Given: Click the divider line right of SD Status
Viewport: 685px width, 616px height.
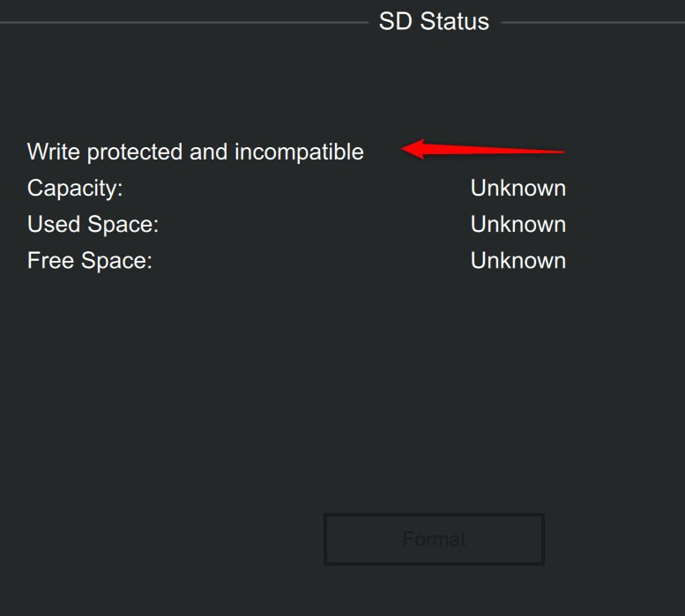Looking at the screenshot, I should tap(592, 22).
